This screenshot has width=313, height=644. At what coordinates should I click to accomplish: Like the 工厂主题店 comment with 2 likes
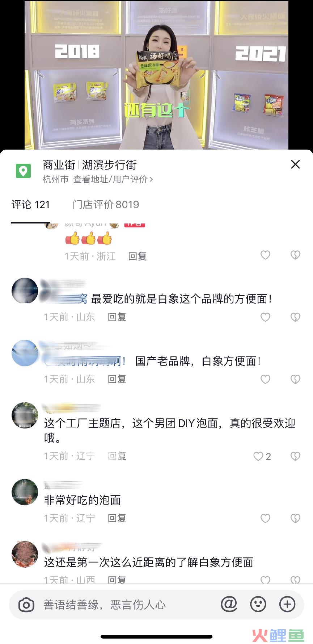click(x=262, y=456)
